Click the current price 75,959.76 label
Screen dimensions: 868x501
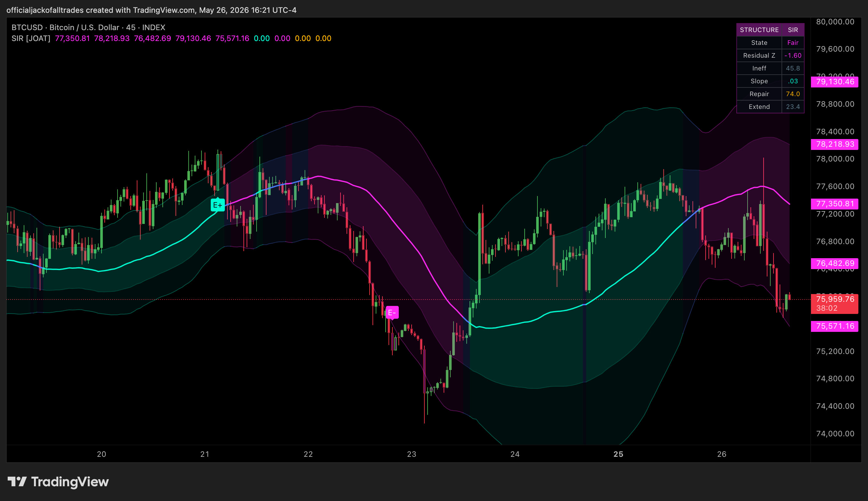click(x=835, y=299)
